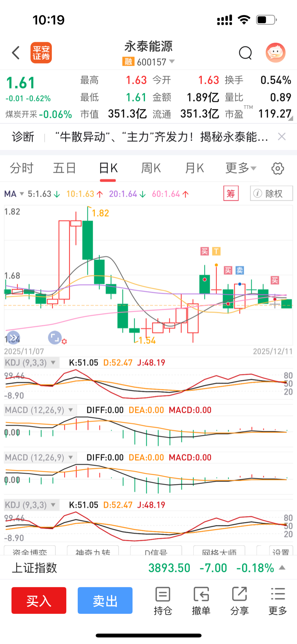Screen dimensions: 297x644
Task: Tap the 筹 chip distribution icon
Action: click(x=231, y=193)
